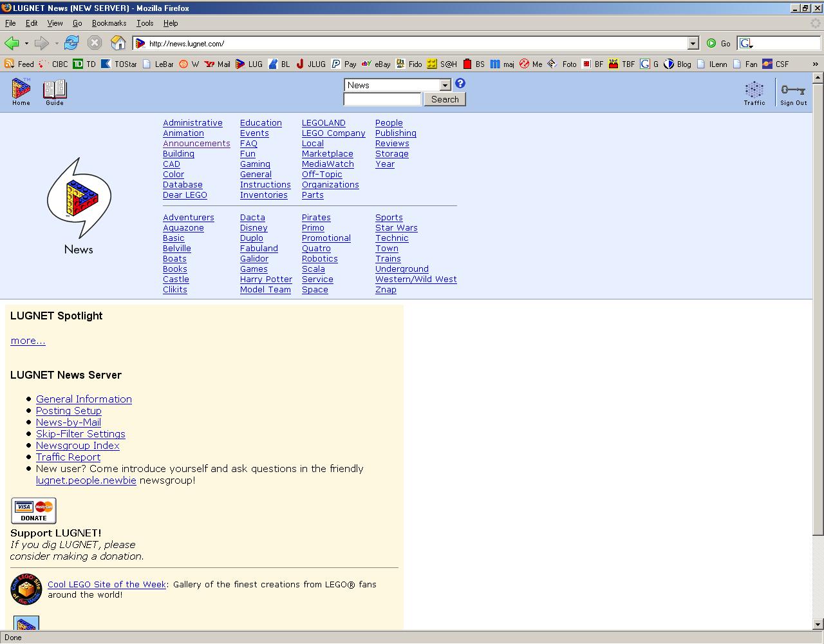Open the Skip-Filter Settings link

tap(80, 434)
